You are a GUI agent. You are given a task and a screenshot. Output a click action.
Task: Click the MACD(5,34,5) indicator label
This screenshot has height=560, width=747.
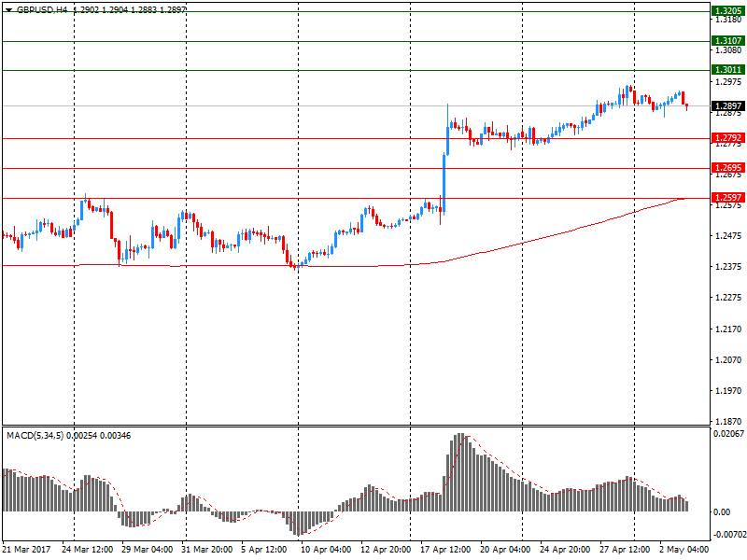(x=35, y=436)
